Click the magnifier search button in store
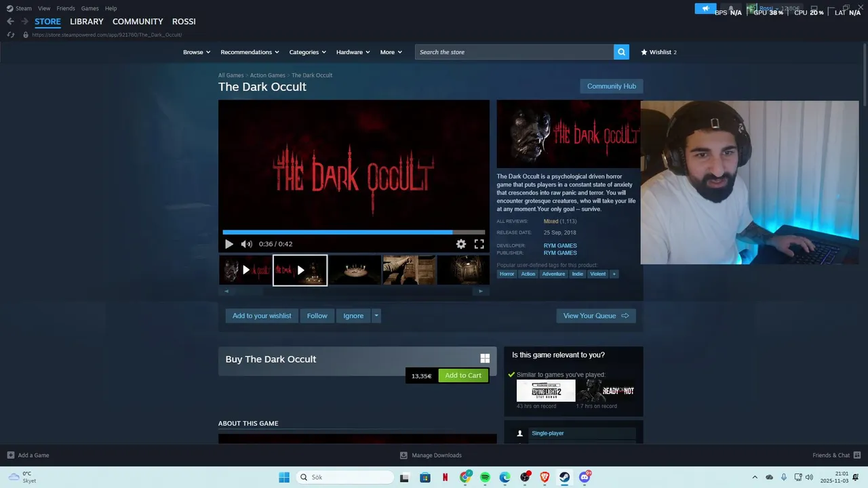The image size is (868, 488). (621, 52)
